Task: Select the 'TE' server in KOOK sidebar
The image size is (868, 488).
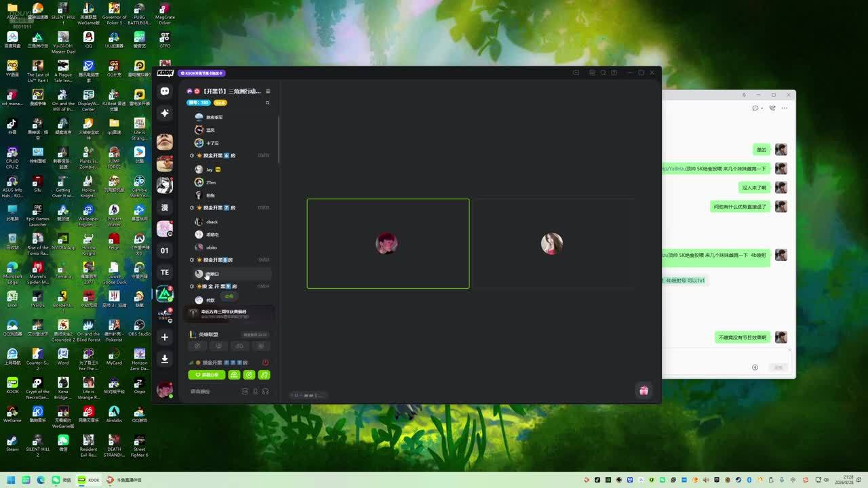Action: pyautogui.click(x=165, y=272)
